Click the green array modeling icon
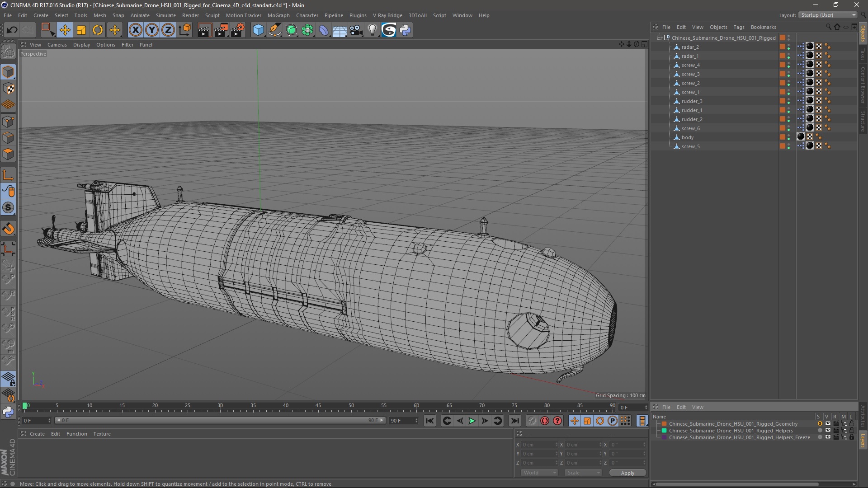 (308, 30)
